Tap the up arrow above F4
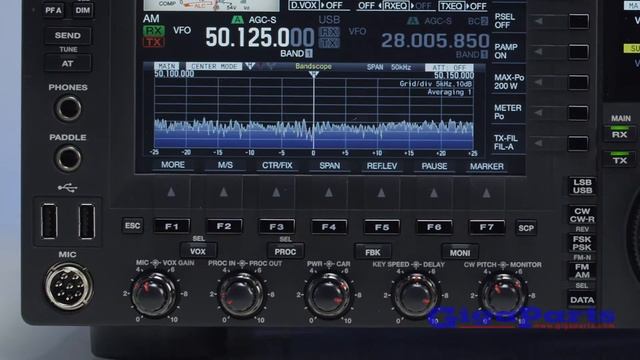640x360 pixels. (x=329, y=193)
